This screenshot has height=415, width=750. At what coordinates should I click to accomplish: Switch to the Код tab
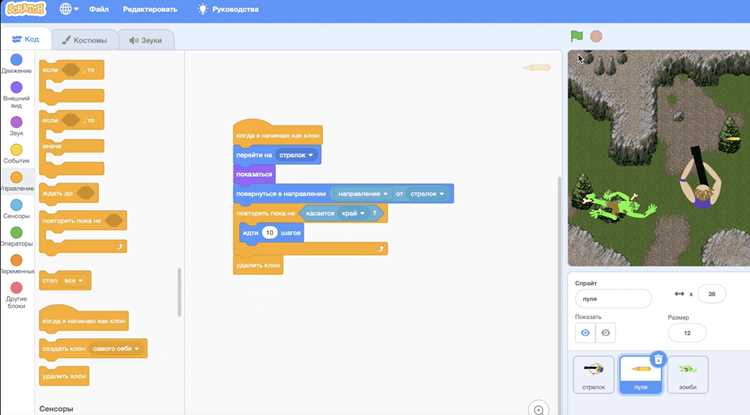pos(26,39)
